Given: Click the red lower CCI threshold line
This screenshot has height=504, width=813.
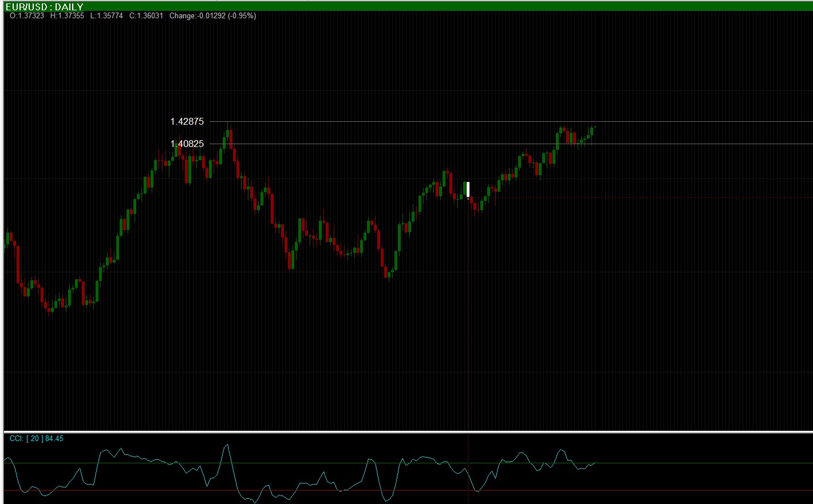Looking at the screenshot, I should 408,490.
